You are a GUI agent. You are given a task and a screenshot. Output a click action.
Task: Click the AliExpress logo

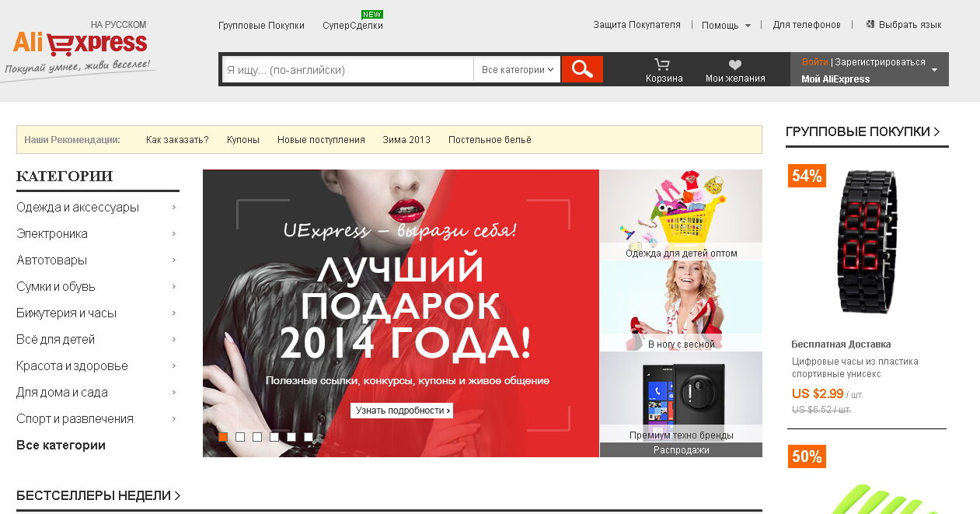click(80, 44)
